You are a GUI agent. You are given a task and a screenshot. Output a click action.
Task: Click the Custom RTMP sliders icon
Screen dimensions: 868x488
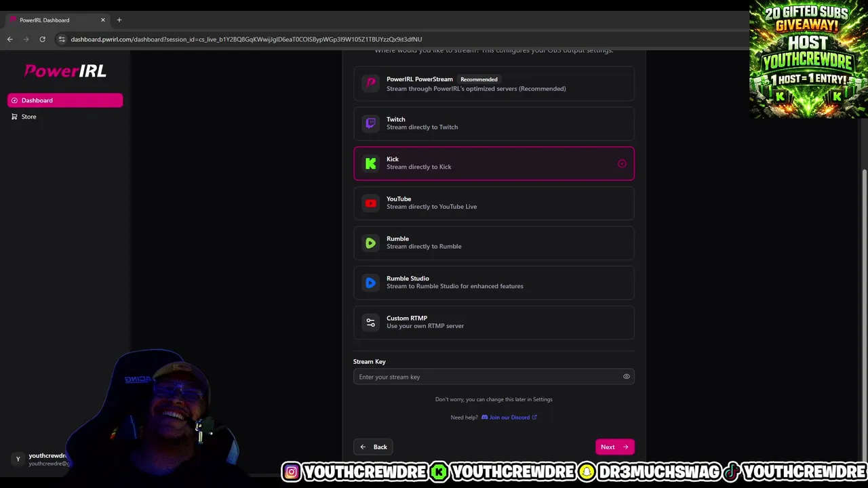point(370,323)
